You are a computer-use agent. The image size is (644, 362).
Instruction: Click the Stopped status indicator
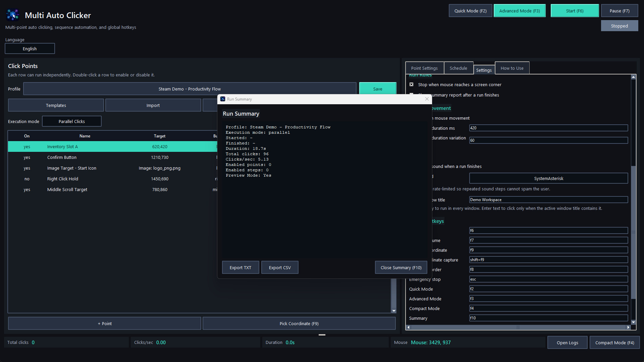(x=620, y=26)
